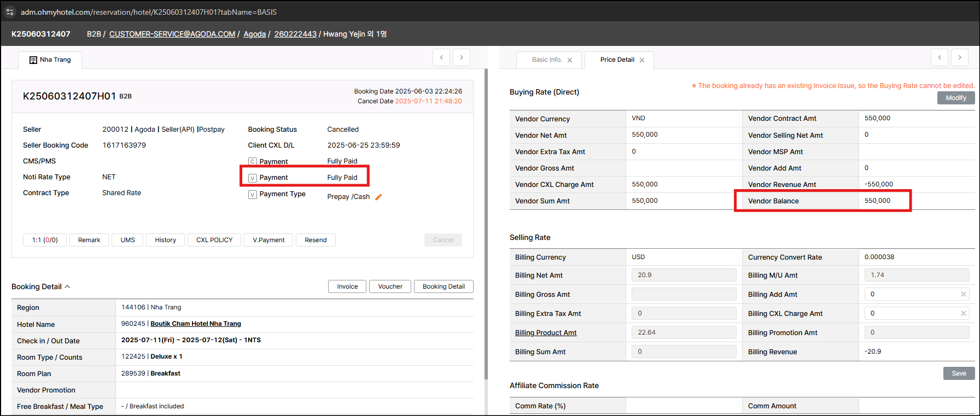Clear the Billing CXL Charge Amt field
This screenshot has height=416, width=980.
coord(963,313)
